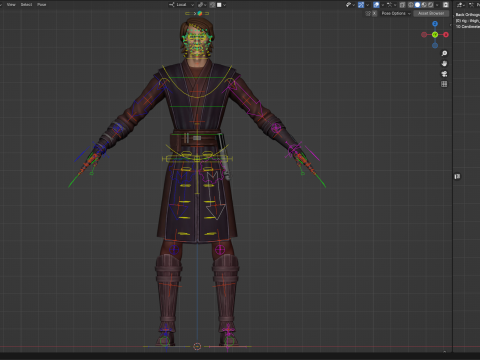The image size is (480, 360).
Task: Click the negative X axis gizmo circle
Action: tap(424, 35)
